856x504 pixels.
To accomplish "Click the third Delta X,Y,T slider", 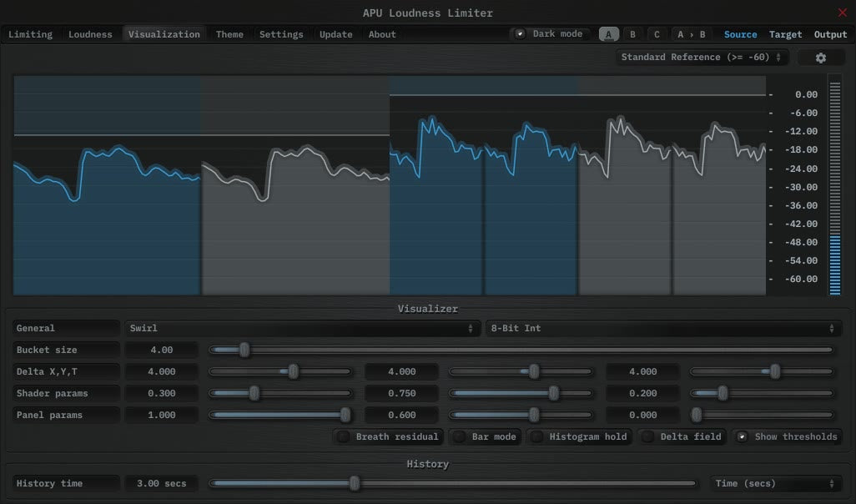I will tap(762, 372).
